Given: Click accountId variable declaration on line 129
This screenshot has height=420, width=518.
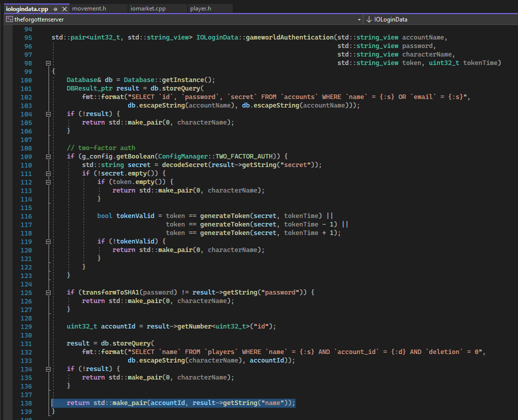Looking at the screenshot, I should pos(118,326).
